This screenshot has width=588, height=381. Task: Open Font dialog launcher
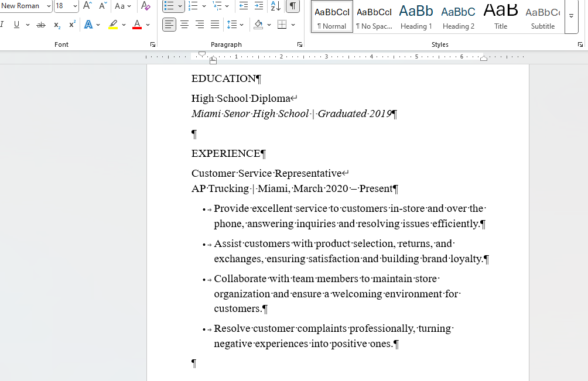[x=153, y=44]
